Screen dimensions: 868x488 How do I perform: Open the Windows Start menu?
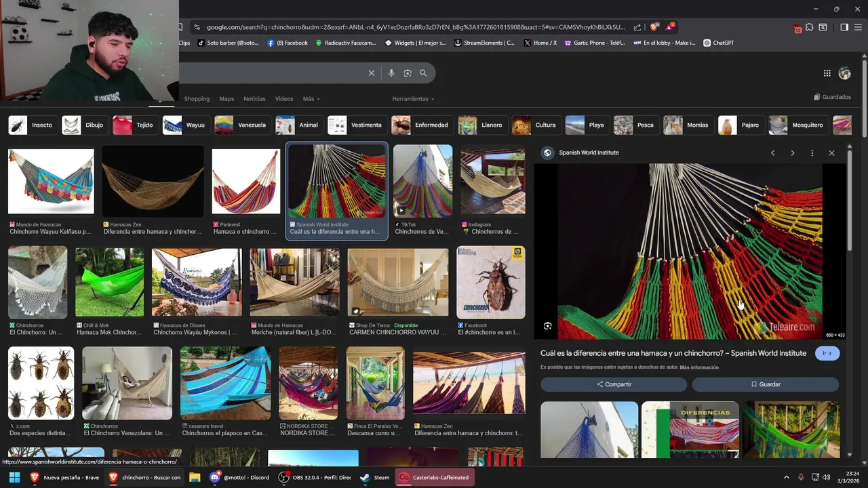[x=14, y=477]
